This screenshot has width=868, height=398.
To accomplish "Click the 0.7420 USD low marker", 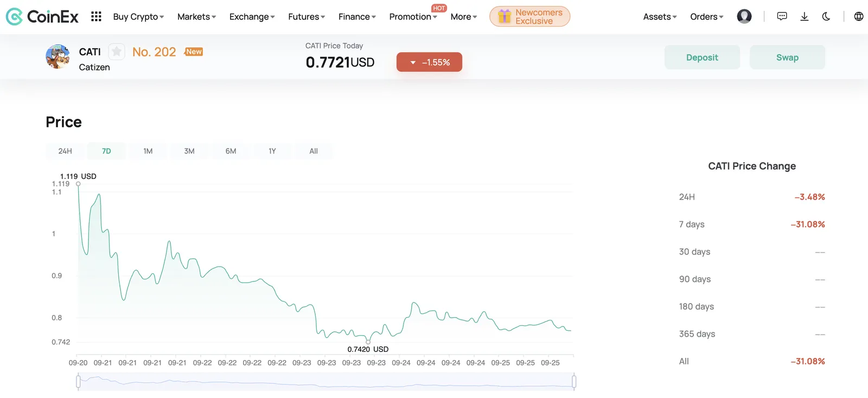I will click(x=368, y=342).
